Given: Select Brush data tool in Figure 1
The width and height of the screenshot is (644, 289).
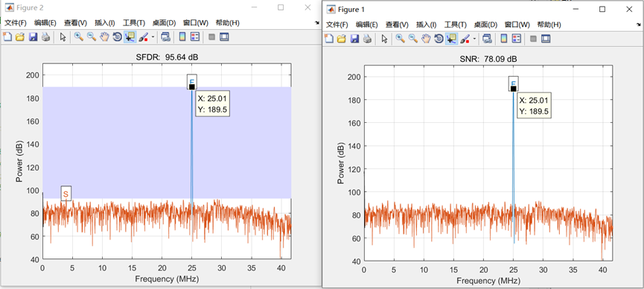Looking at the screenshot, I should pos(465,39).
